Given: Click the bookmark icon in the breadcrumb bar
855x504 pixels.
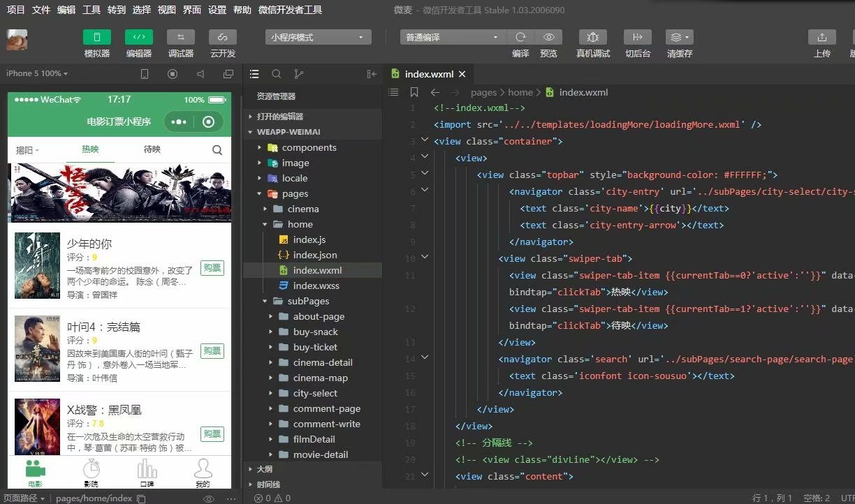Looking at the screenshot, I should point(414,92).
